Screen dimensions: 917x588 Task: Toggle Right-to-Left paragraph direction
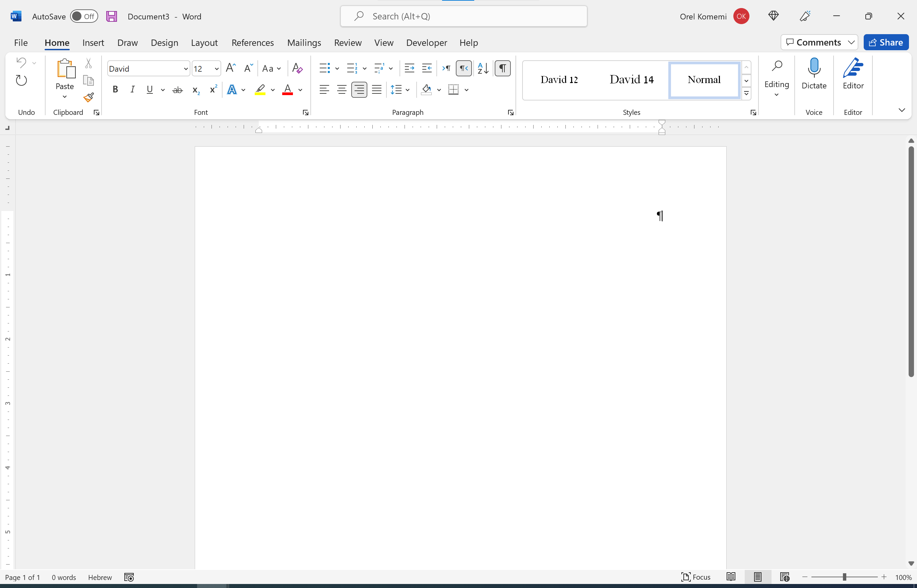[x=464, y=68]
